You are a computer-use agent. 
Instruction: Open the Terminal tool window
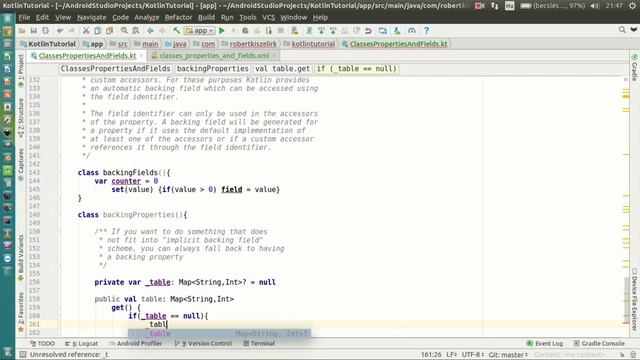pyautogui.click(x=259, y=344)
